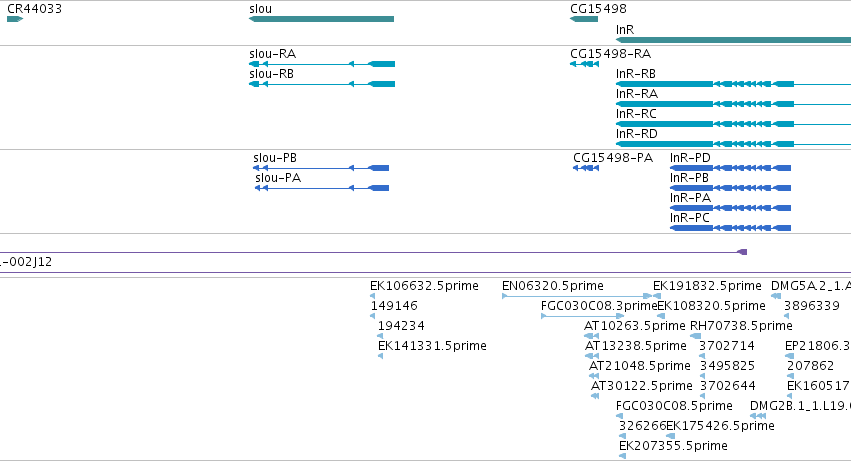Image resolution: width=851 pixels, height=461 pixels.
Task: Click the CG15498-RA transcript glyph
Action: pyautogui.click(x=585, y=64)
